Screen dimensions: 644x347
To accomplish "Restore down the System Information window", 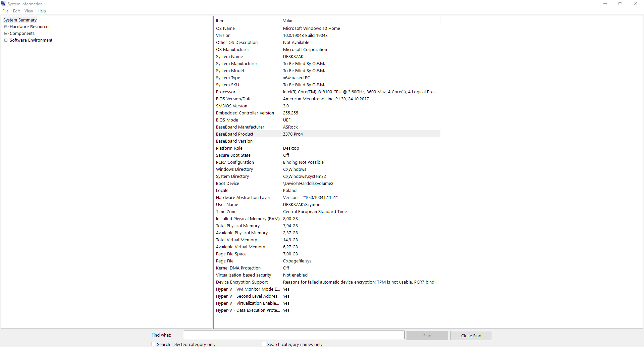I will tap(620, 4).
